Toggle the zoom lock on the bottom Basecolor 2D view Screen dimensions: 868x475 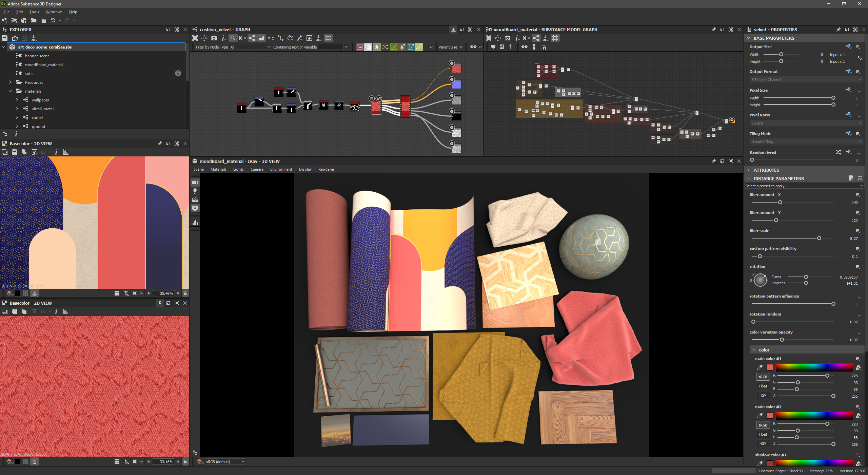185,461
